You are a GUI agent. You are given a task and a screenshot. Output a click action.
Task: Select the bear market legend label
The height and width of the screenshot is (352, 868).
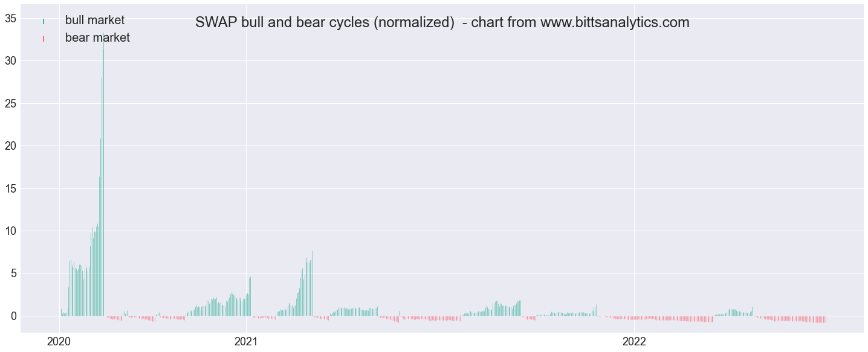click(x=97, y=38)
